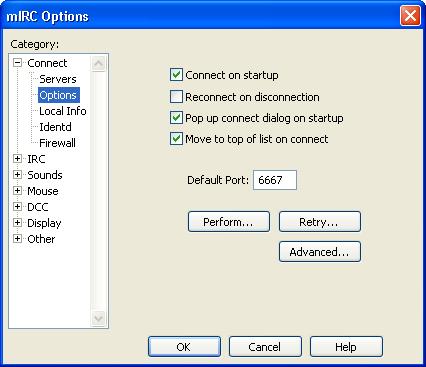Open Help for mIRC Options
The height and width of the screenshot is (367, 426).
click(x=346, y=347)
